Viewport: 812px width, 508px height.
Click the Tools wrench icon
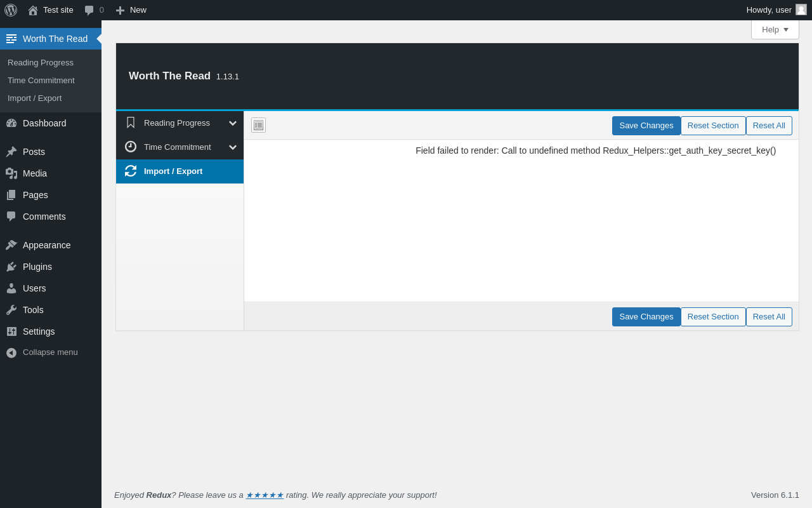(x=11, y=310)
